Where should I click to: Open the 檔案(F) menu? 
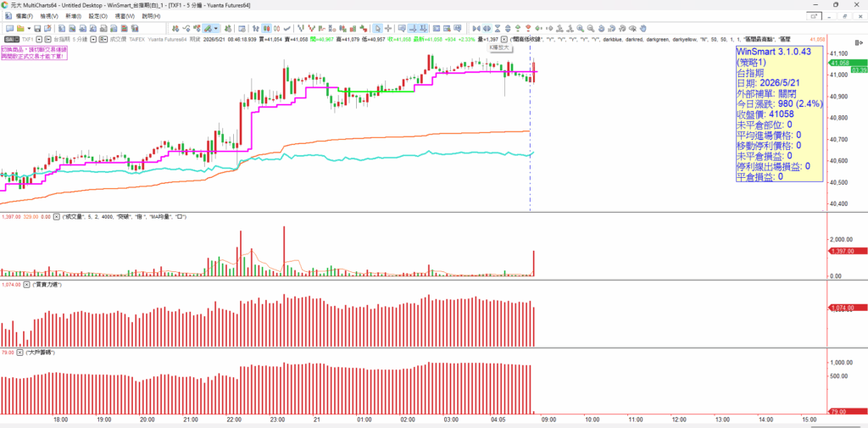coord(25,16)
